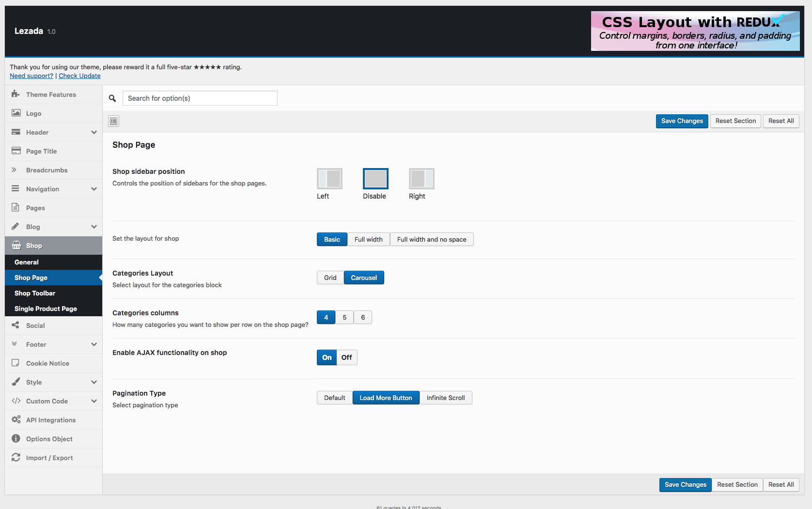Turn Off AJAX functionality on shop

346,357
